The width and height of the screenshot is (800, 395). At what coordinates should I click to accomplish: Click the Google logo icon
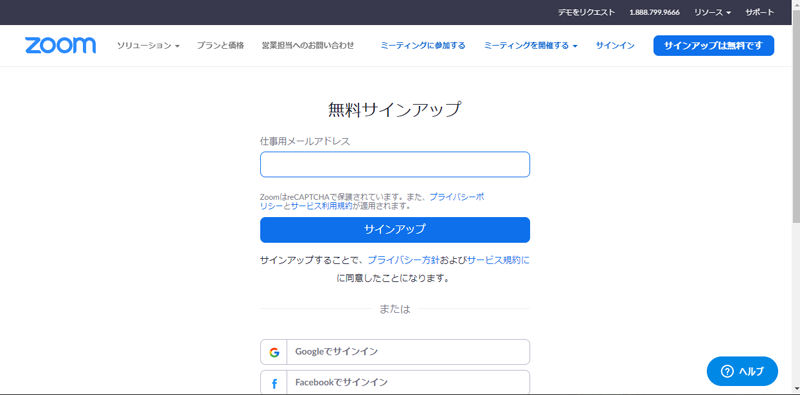click(x=274, y=352)
